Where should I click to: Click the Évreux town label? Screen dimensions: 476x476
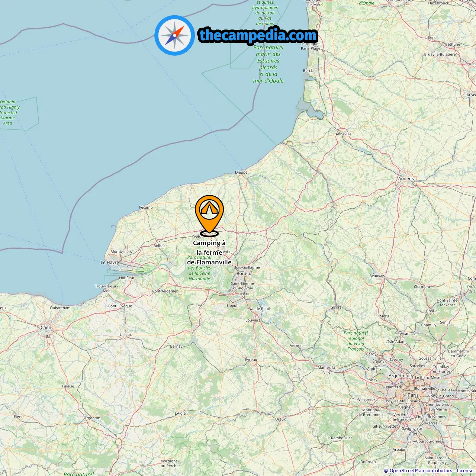pos(251,360)
